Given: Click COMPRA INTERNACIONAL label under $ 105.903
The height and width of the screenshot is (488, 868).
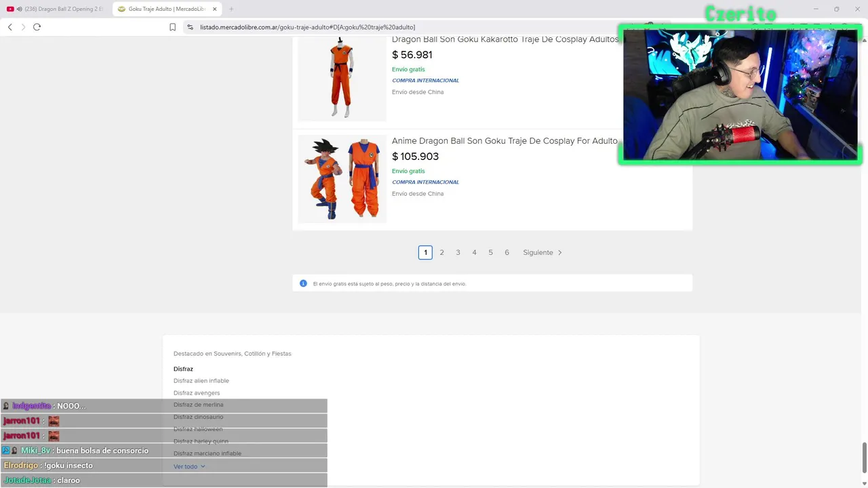Looking at the screenshot, I should click(425, 182).
